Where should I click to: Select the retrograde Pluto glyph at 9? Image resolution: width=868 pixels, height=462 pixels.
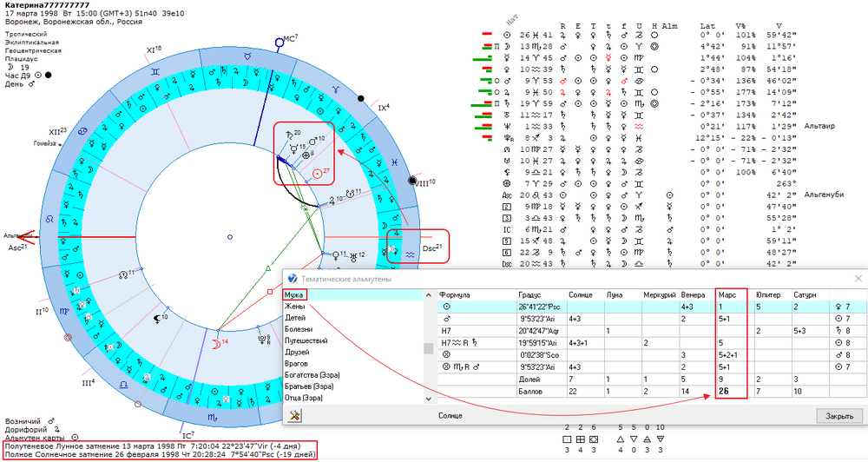point(264,339)
